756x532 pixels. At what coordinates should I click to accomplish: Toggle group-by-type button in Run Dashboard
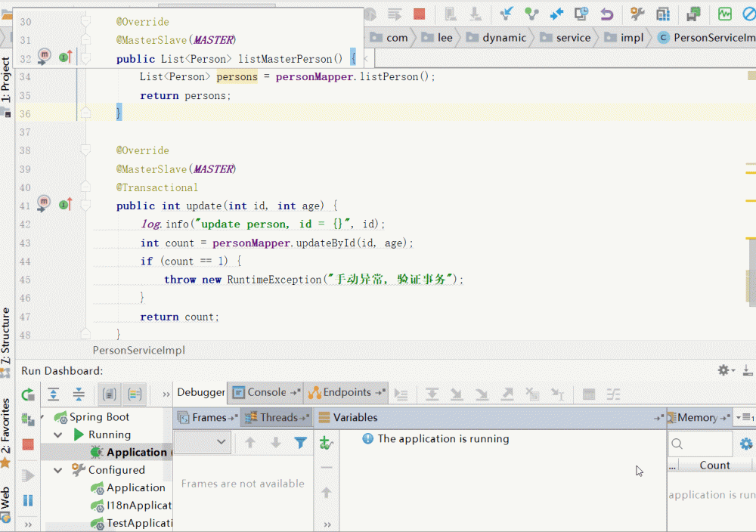pos(110,394)
